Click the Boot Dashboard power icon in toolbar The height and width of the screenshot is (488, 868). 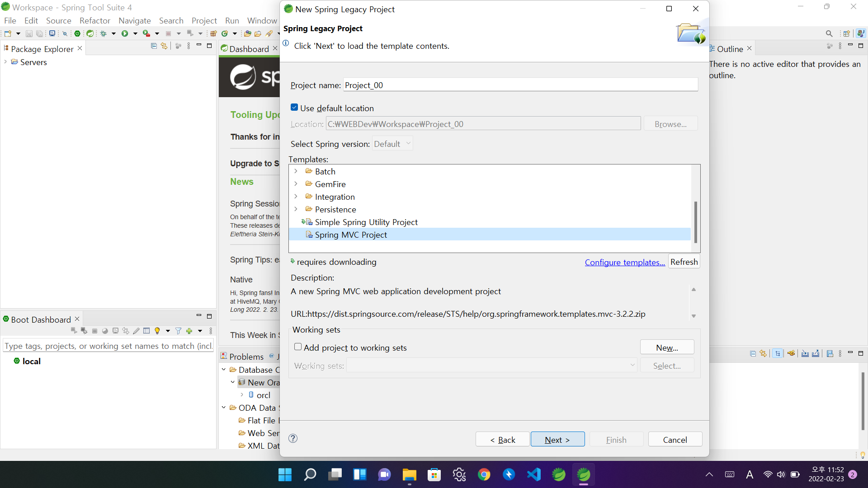pyautogui.click(x=77, y=33)
